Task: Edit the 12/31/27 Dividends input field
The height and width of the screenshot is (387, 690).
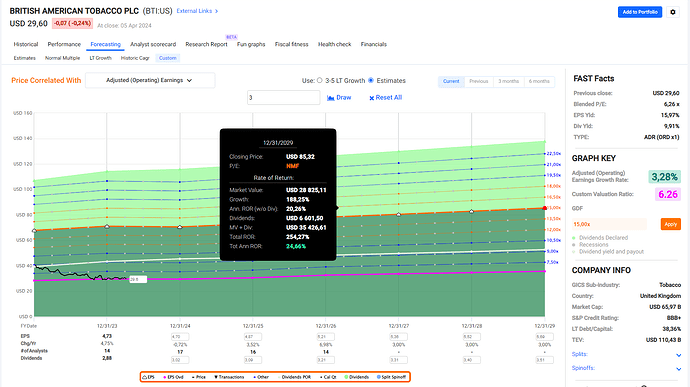Action: point(399,360)
